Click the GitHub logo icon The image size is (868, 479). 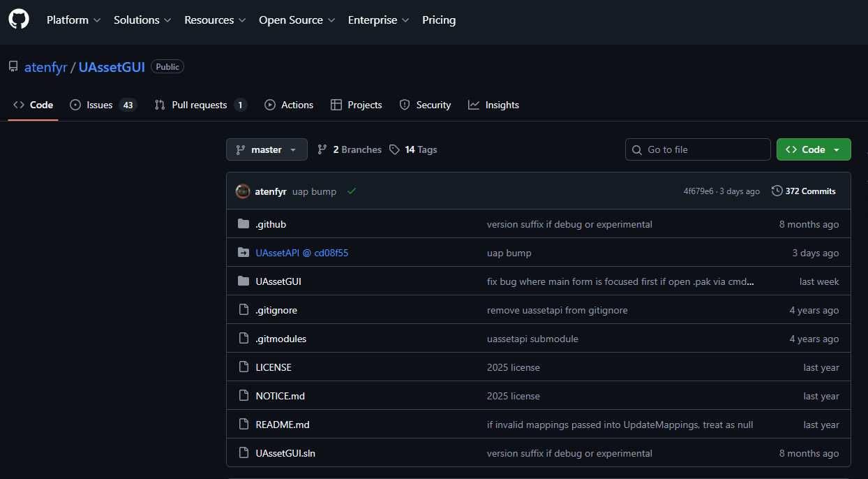19,20
